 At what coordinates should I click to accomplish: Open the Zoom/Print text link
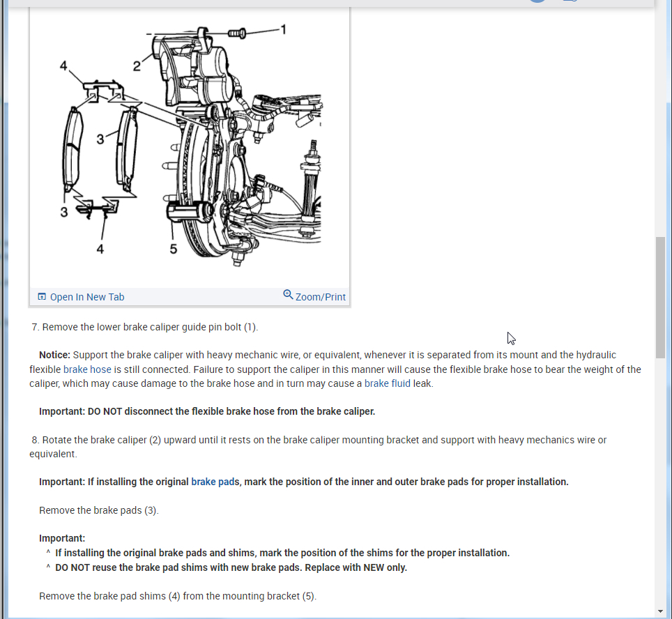pos(320,297)
